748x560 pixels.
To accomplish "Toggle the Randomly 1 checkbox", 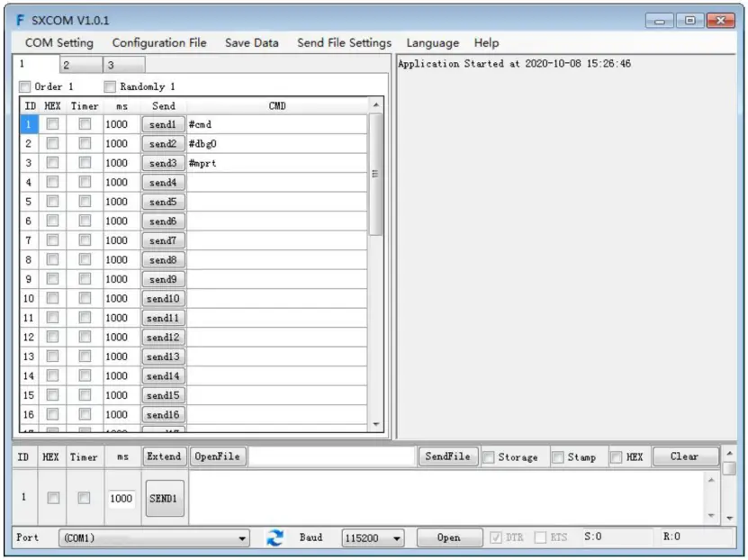I will pyautogui.click(x=110, y=86).
